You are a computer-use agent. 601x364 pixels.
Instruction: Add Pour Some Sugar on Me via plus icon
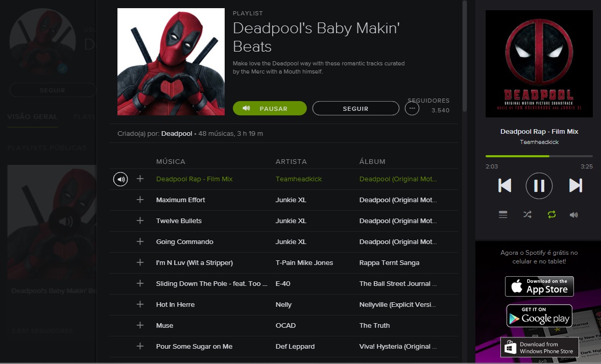pyautogui.click(x=140, y=346)
